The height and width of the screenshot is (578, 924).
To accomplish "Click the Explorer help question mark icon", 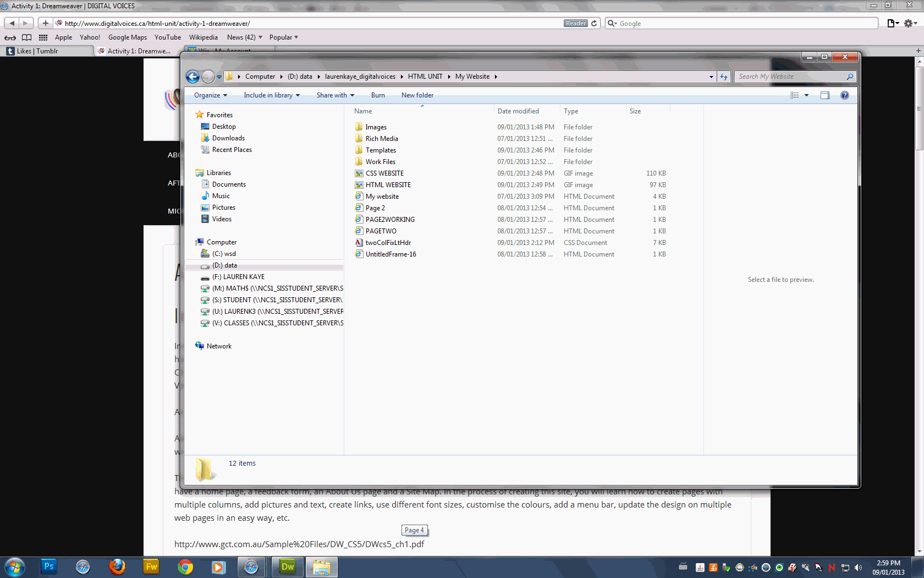I will click(845, 95).
